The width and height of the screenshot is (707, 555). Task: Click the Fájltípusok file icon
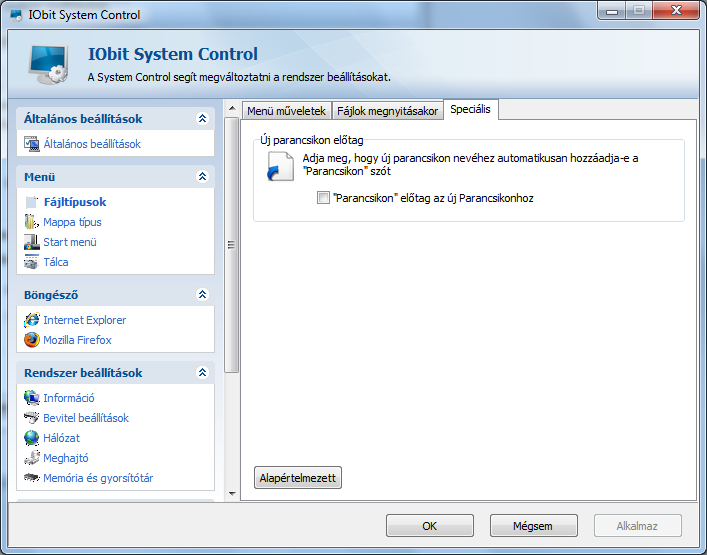point(32,202)
